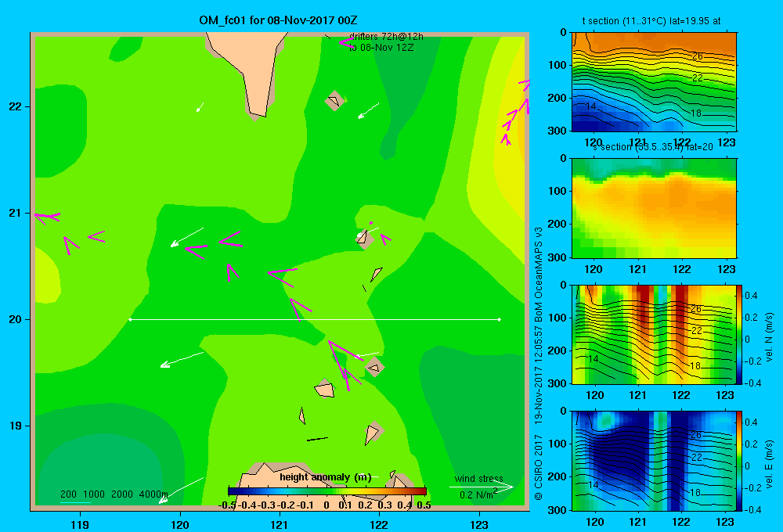Click the height anomaly color bar
Image resolution: width=783 pixels, height=532 pixels.
click(x=327, y=491)
